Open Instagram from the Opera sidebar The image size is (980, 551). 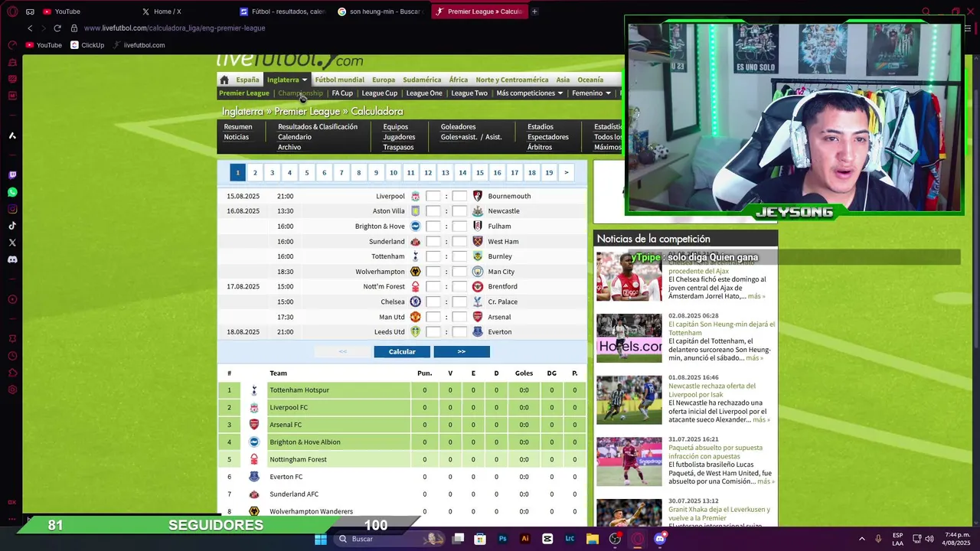(12, 209)
